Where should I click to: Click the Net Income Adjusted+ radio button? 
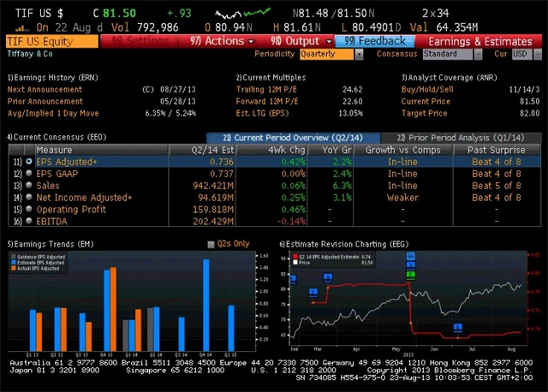(x=29, y=197)
